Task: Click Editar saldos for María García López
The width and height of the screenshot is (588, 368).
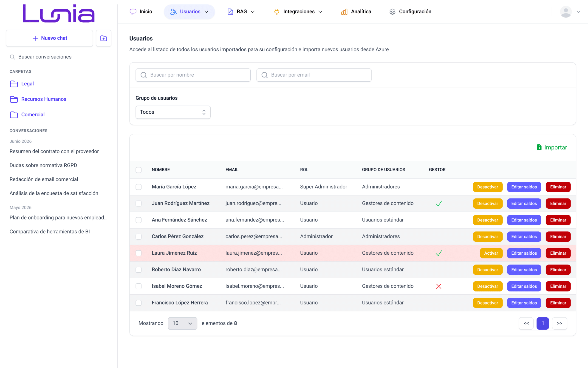Action: click(x=524, y=187)
